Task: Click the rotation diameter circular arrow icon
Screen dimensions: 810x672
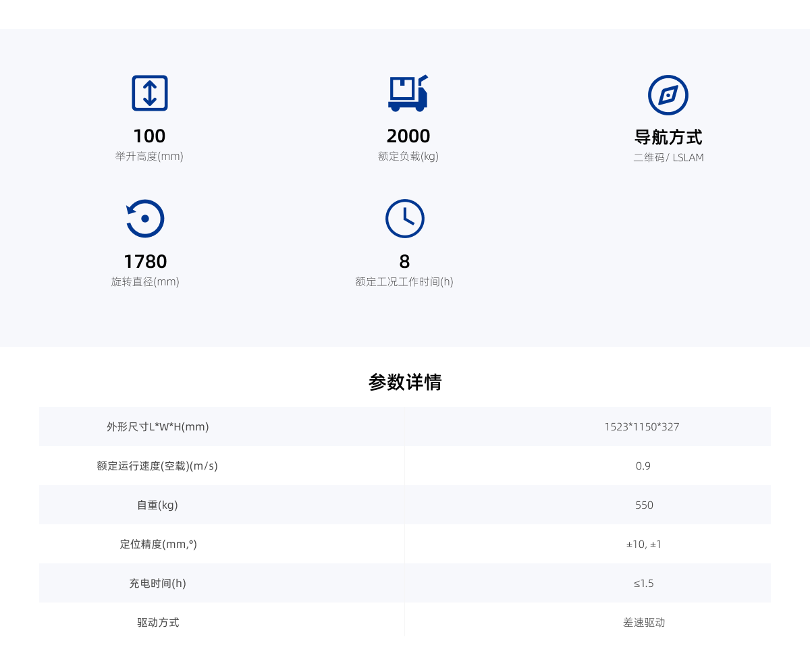Action: (x=144, y=219)
